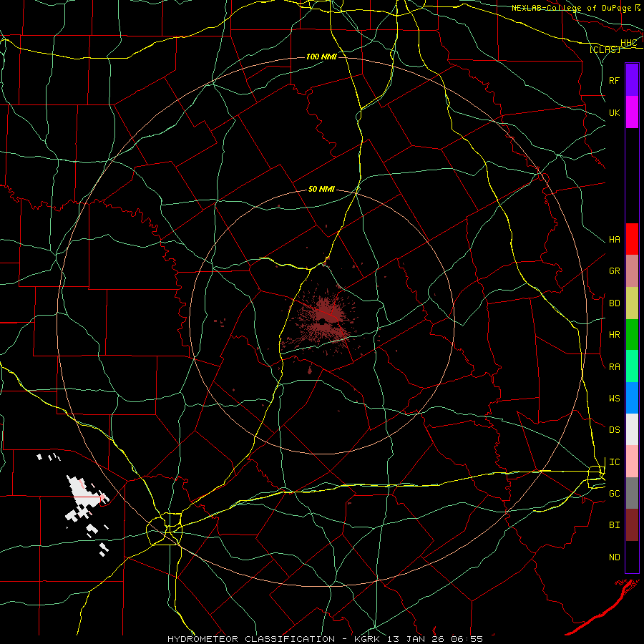Click the ND black legend block
The height and width of the screenshot is (644, 644).
click(632, 557)
